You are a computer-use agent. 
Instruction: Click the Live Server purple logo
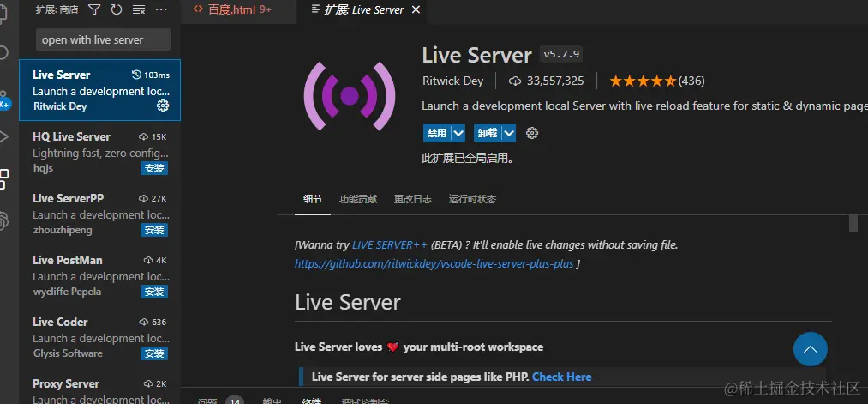[x=350, y=96]
